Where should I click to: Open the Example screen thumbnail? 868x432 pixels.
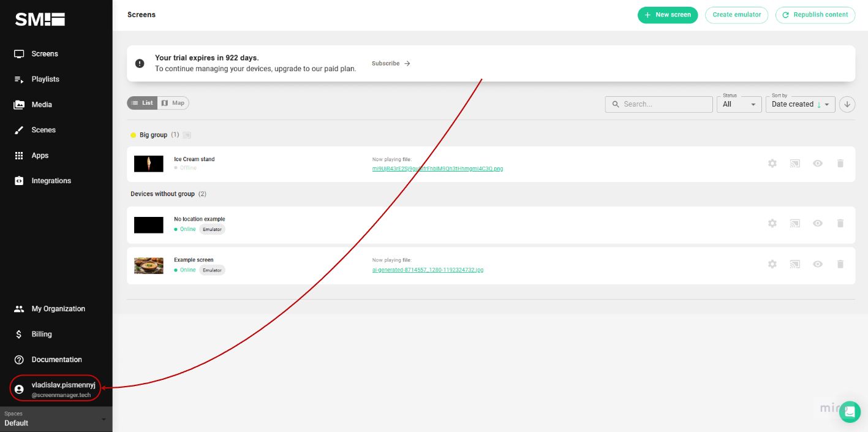[149, 265]
